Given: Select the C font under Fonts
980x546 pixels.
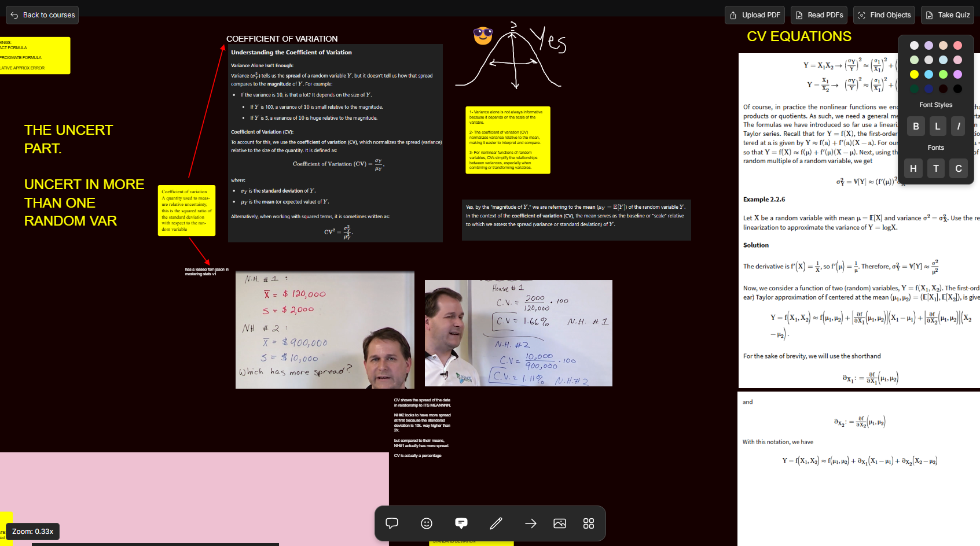Looking at the screenshot, I should coord(958,168).
